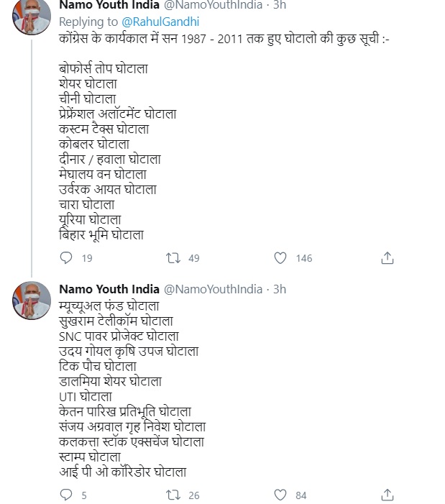Like the second tweet with 84 likes

(x=280, y=495)
